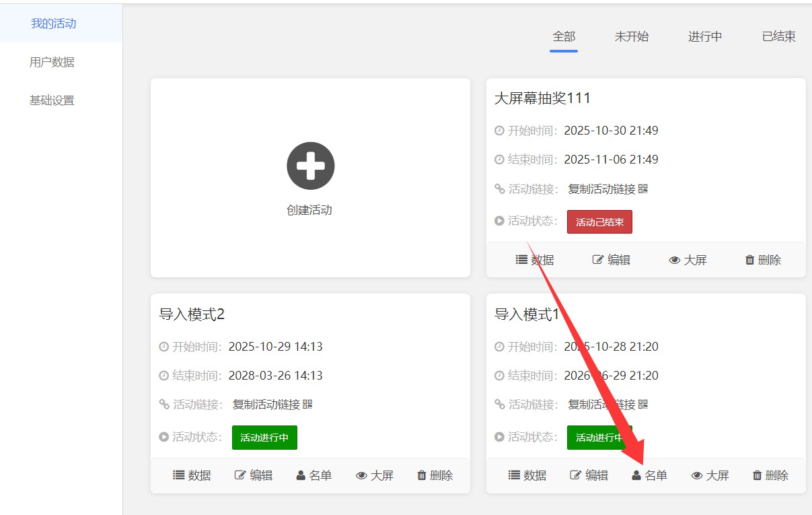Open QR code icon for 导入模式2 link

coord(307,405)
